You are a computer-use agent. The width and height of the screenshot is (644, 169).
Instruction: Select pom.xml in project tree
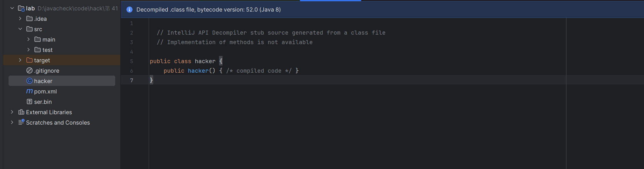coord(45,91)
